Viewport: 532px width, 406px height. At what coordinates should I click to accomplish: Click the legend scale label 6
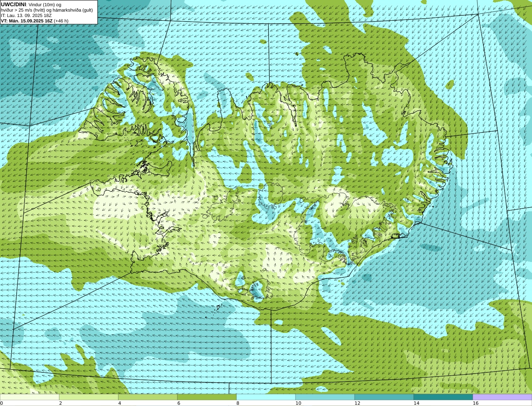(x=179, y=403)
